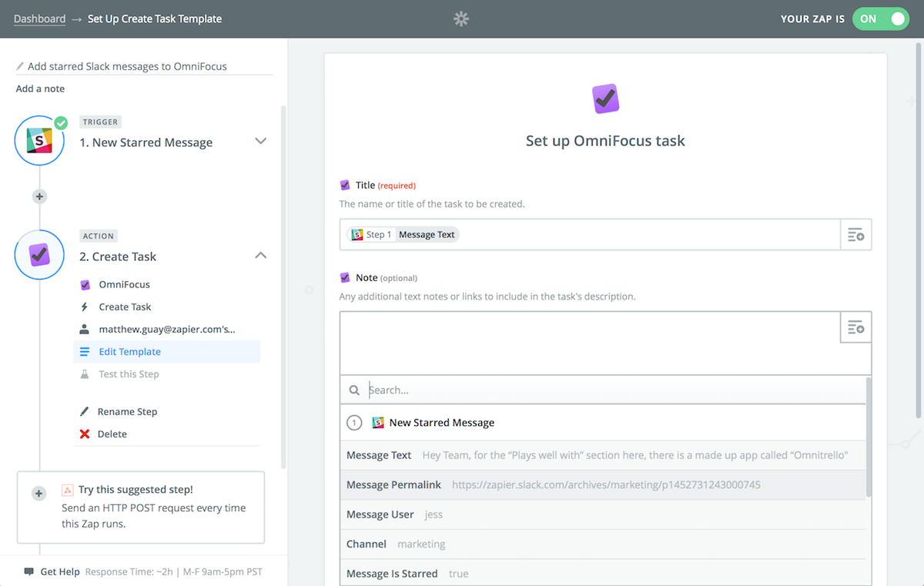This screenshot has height=586, width=924.
Task: Choose Message Is Starred true option
Action: (x=603, y=573)
